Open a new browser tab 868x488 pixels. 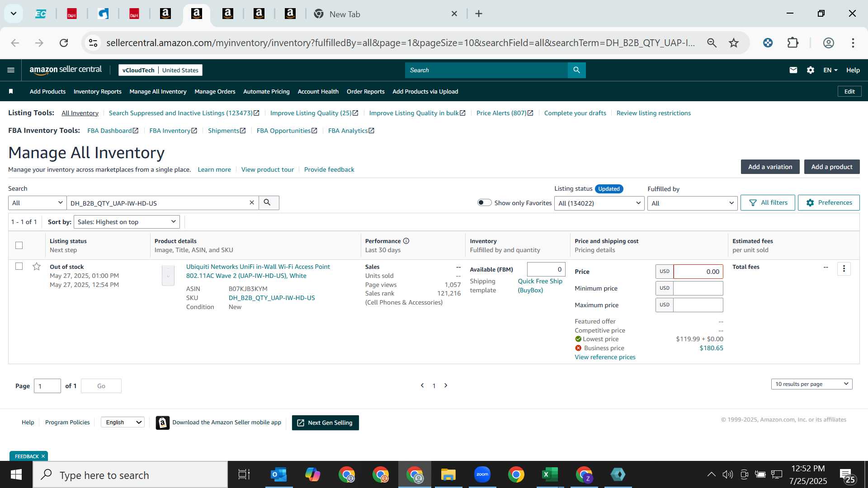[x=479, y=14]
